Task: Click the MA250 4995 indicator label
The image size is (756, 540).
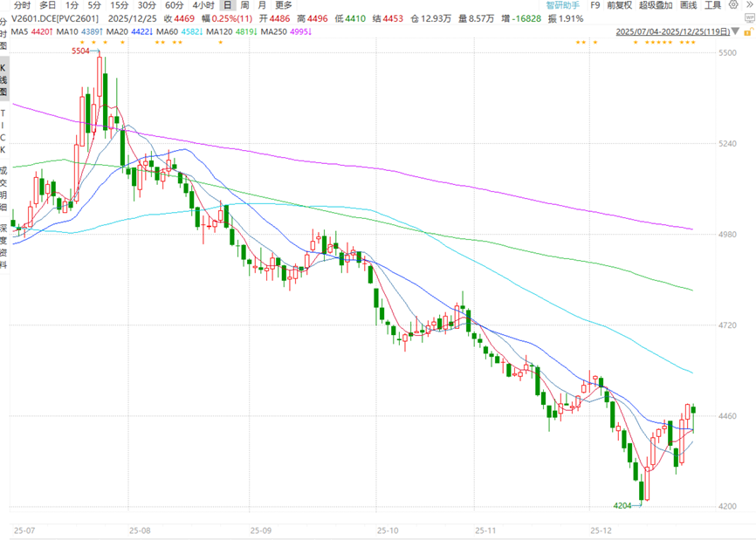Action: click(286, 31)
